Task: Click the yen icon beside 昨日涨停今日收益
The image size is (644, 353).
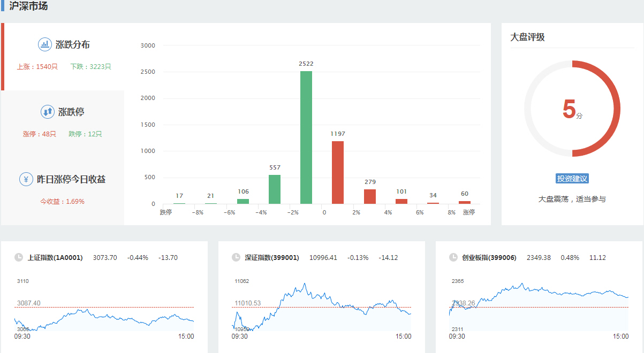Action: click(26, 179)
